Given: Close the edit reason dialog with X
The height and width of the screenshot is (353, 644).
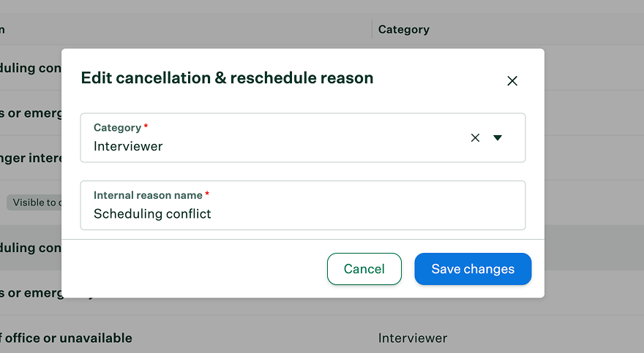Looking at the screenshot, I should click(512, 81).
